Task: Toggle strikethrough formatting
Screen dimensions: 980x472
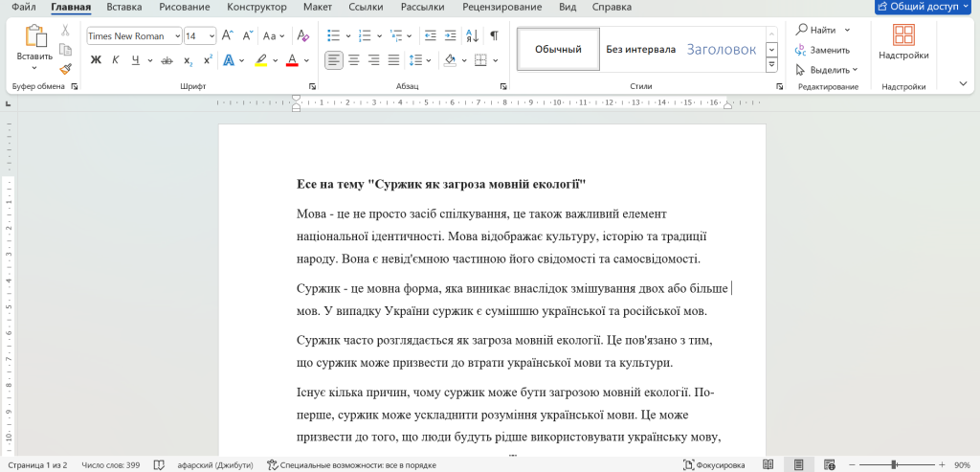Action: (x=167, y=60)
